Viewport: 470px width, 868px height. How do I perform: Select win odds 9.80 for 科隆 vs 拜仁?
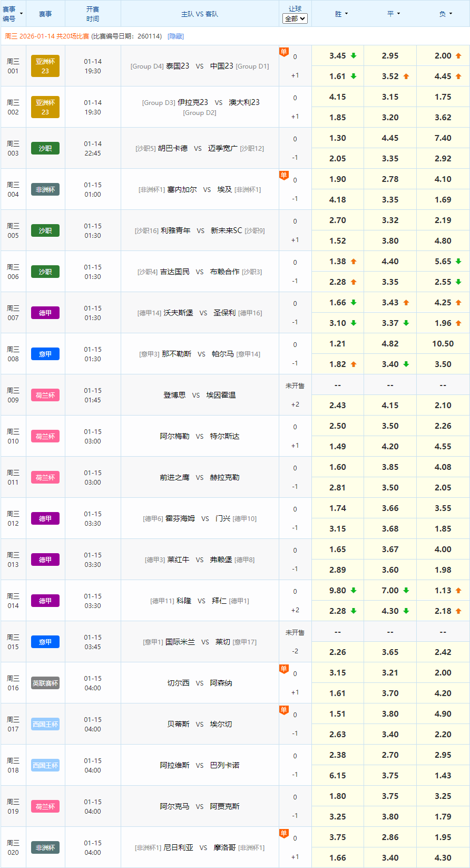pos(338,590)
